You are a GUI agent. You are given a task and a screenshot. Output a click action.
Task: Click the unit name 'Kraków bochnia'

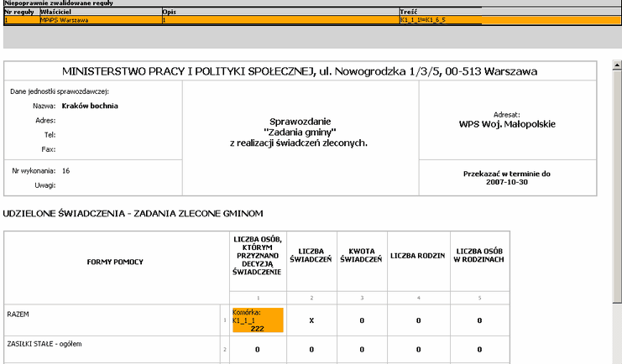(x=88, y=107)
